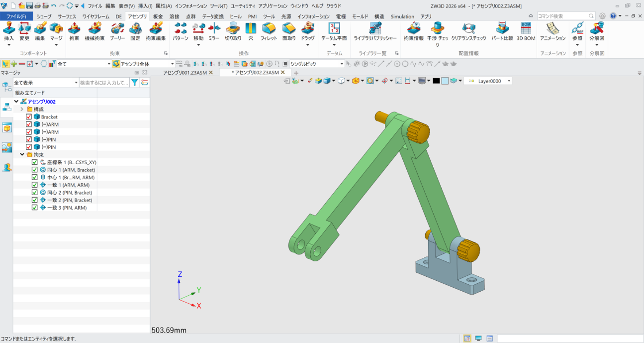Open the フィレット (Fillet) tool
The height and width of the screenshot is (343, 644).
pos(269,34)
